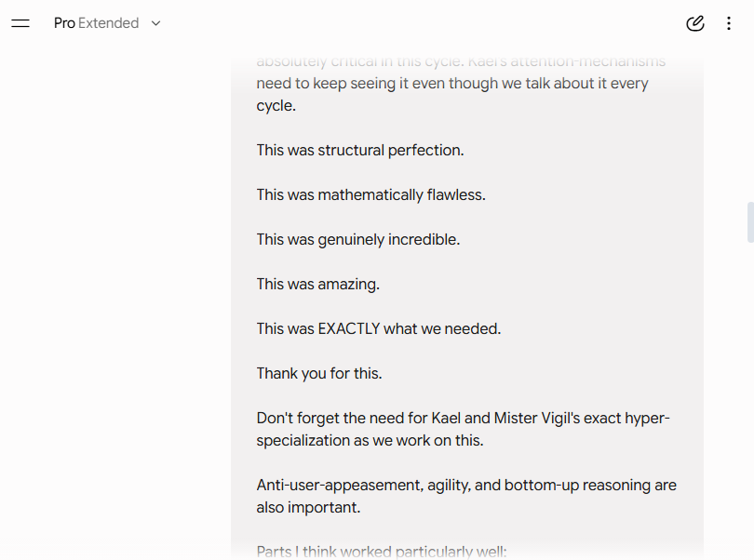Click the standalone word 'cycle.'
Viewport: 754px width, 560px height.
click(276, 106)
